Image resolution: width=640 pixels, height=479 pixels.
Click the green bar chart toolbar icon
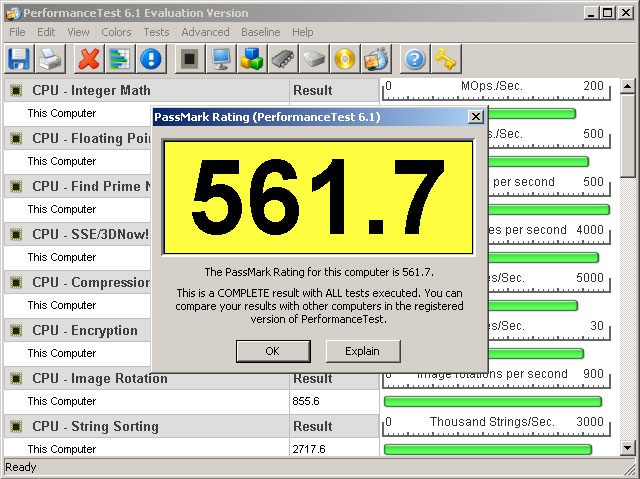click(x=120, y=59)
